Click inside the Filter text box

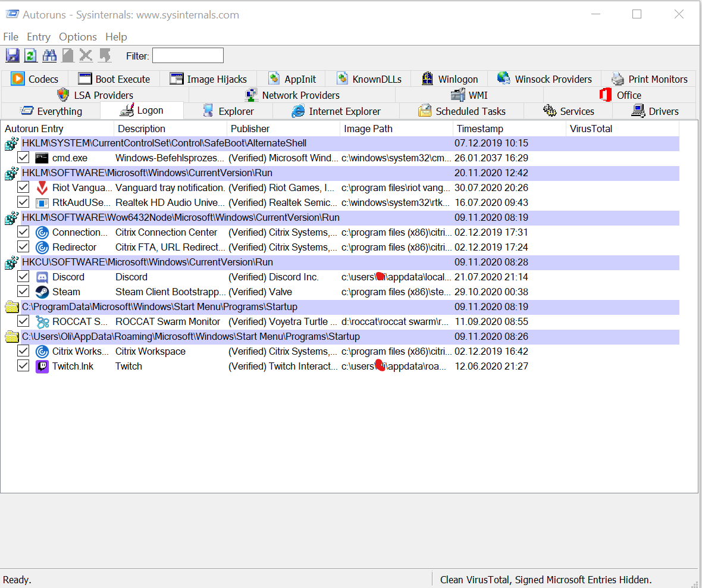(x=187, y=55)
